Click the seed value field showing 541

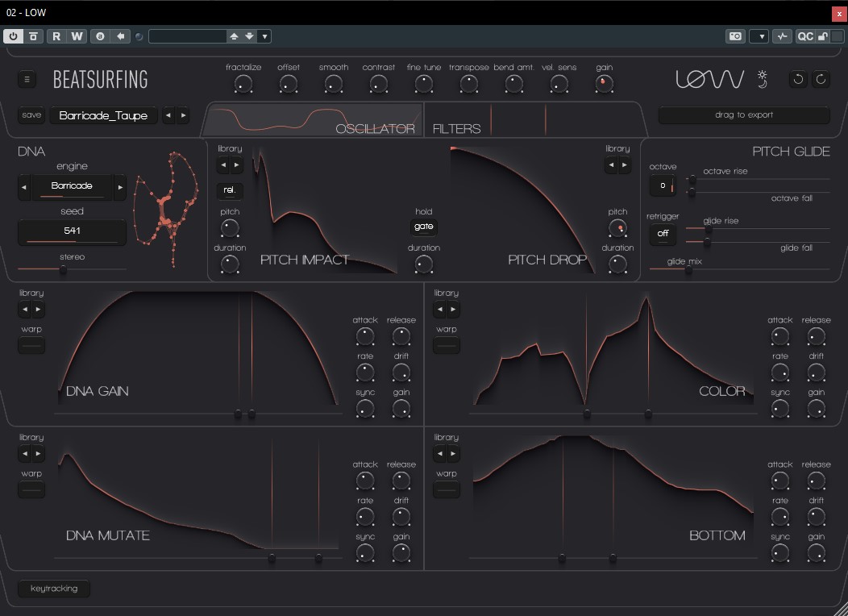pos(72,231)
